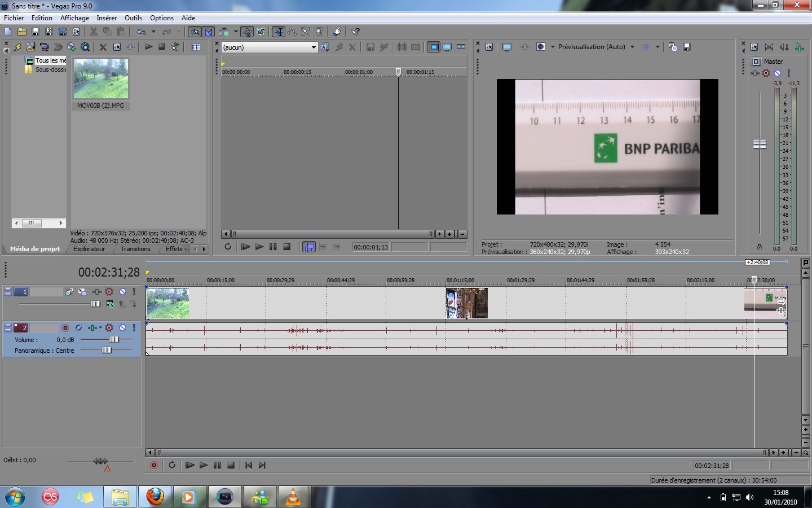
Task: Click the Preview on External Monitor icon
Action: pos(507,47)
